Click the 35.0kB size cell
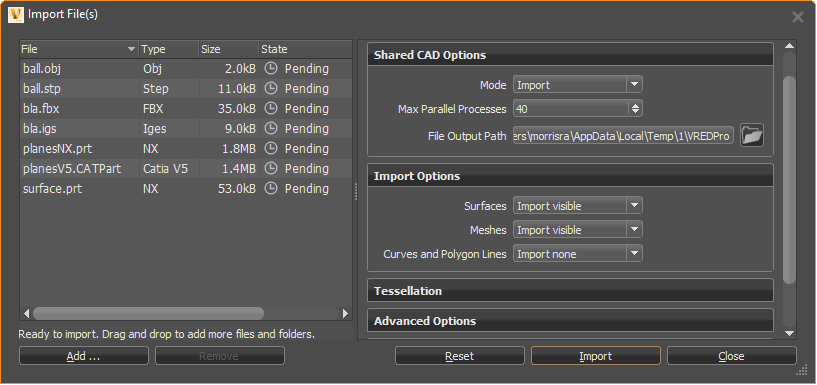817x385 pixels. click(x=229, y=108)
